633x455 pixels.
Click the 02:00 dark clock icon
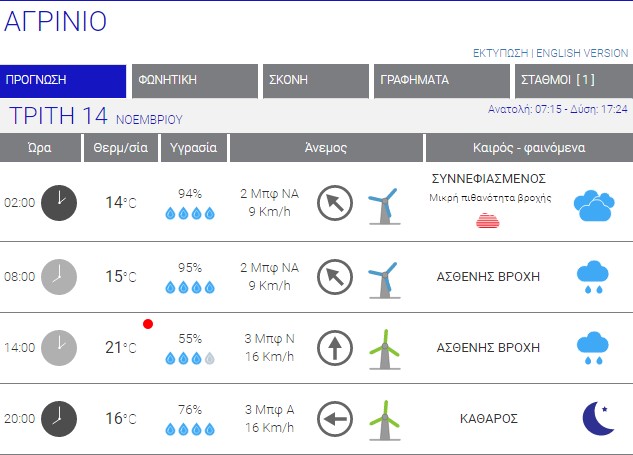pyautogui.click(x=59, y=203)
